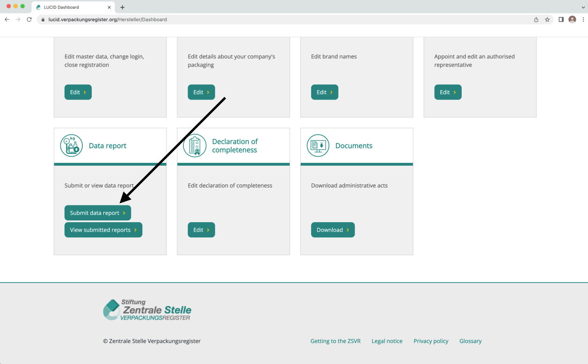Click Edit under Declaration of completeness
The image size is (588, 364).
click(x=201, y=230)
